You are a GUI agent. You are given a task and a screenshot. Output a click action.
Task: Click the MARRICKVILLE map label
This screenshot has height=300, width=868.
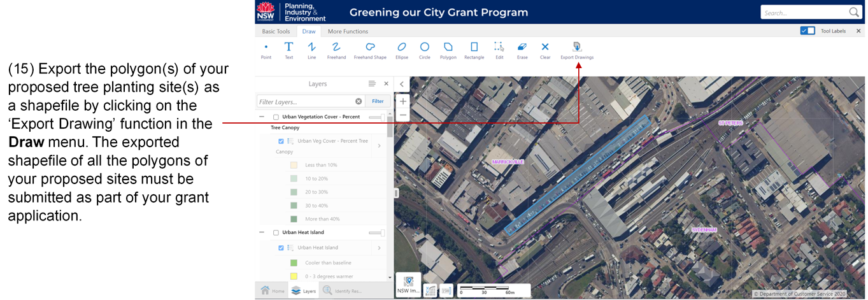pyautogui.click(x=507, y=162)
